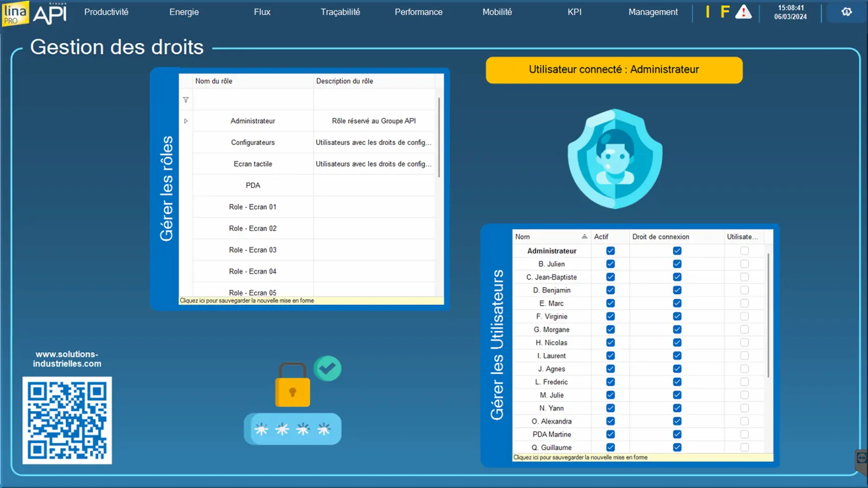868x488 pixels.
Task: Open the Traçabilité menu
Action: pos(340,12)
